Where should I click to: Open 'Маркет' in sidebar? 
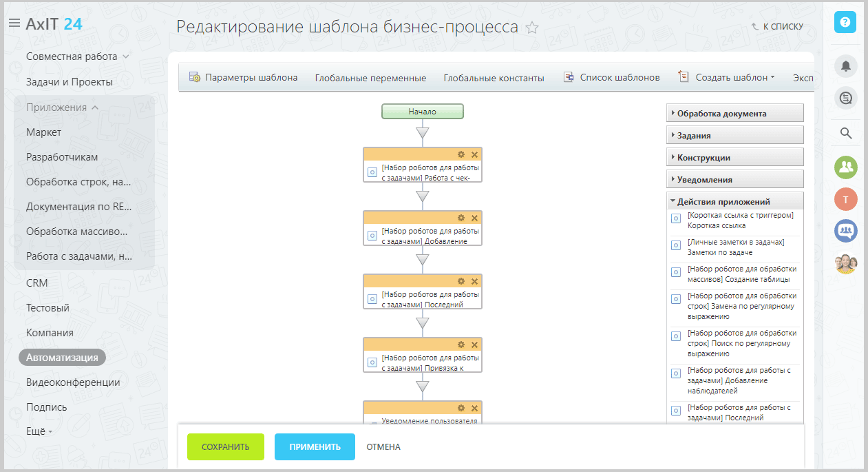[44, 132]
